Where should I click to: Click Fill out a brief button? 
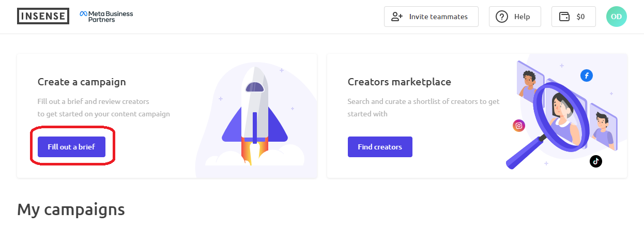tap(71, 147)
